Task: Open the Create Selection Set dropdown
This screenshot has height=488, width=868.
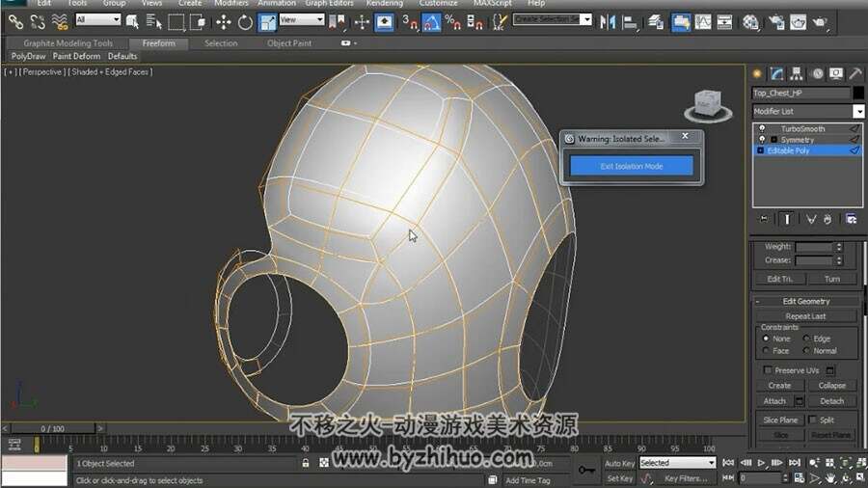Action: click(586, 19)
